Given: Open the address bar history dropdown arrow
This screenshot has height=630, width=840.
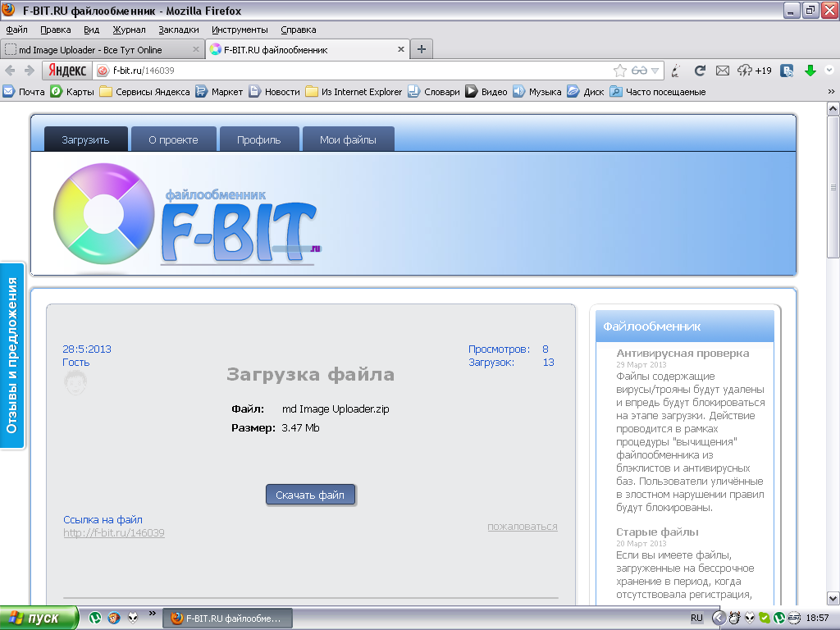Looking at the screenshot, I should coord(655,71).
